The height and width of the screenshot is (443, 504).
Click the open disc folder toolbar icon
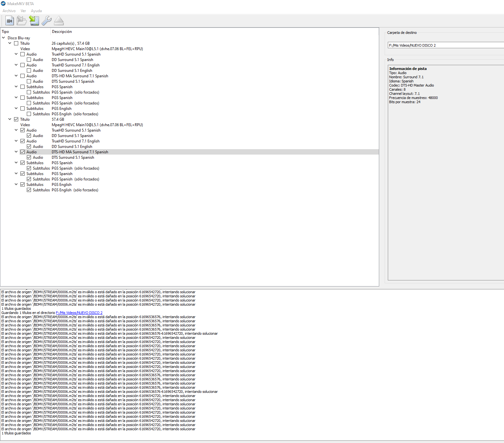(x=22, y=21)
